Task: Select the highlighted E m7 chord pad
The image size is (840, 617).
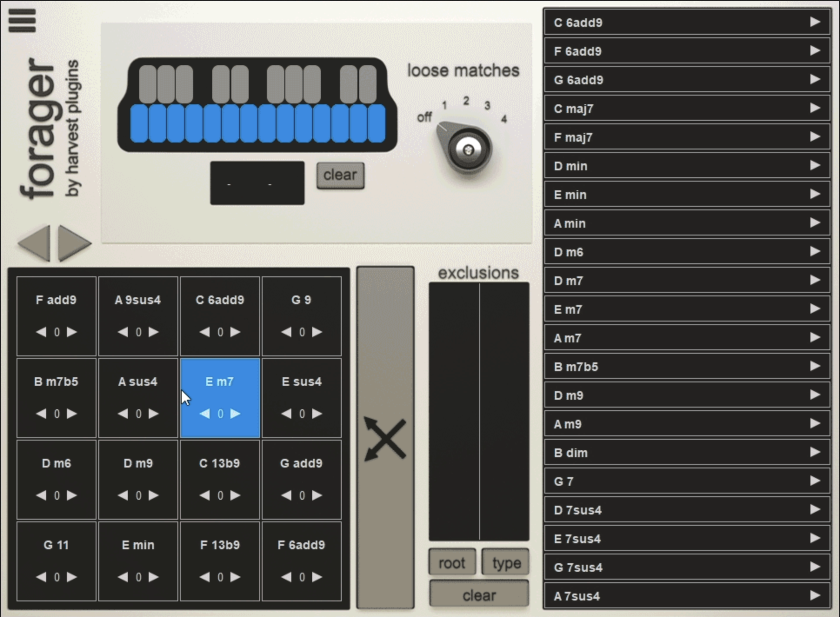Action: 220,381
